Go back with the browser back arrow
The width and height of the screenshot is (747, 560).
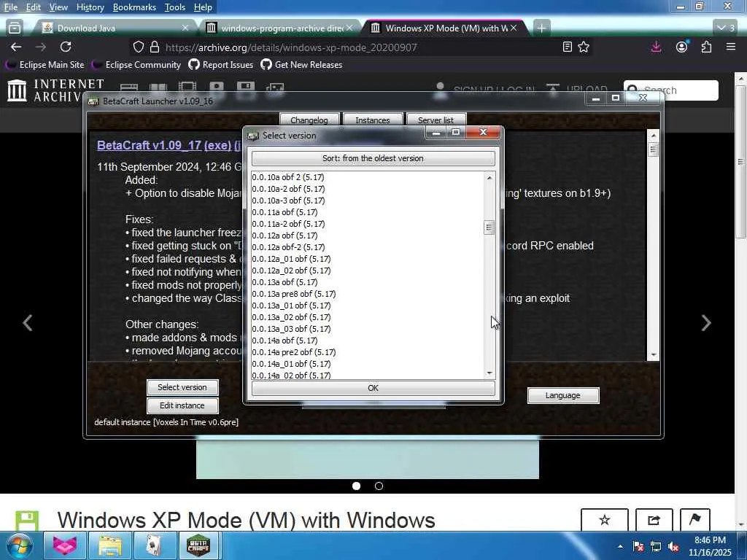click(16, 47)
